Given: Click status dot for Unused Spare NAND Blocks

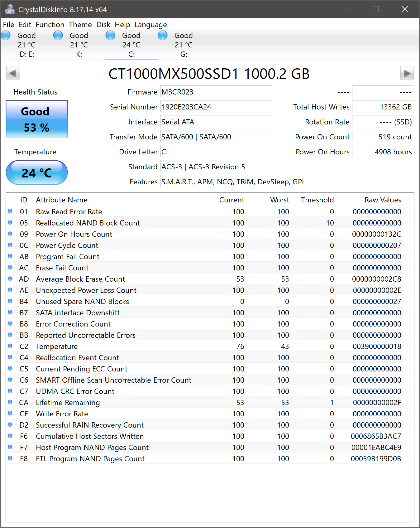Looking at the screenshot, I should click(x=10, y=301).
